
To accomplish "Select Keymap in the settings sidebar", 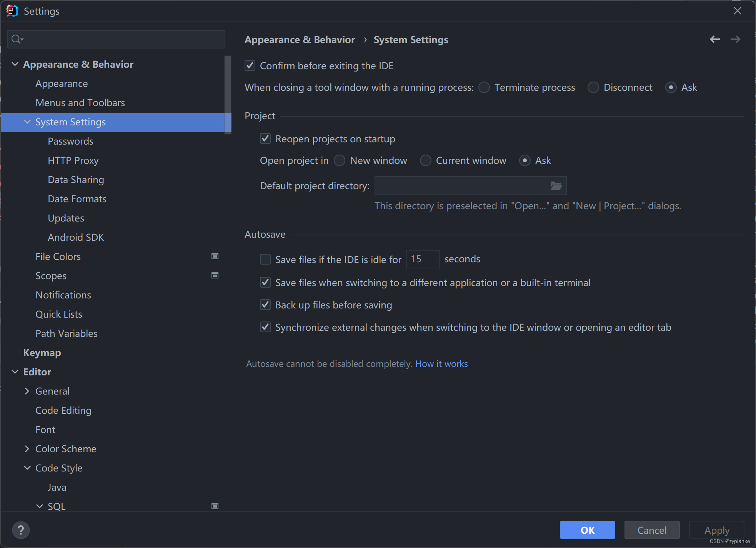I will click(x=42, y=353).
